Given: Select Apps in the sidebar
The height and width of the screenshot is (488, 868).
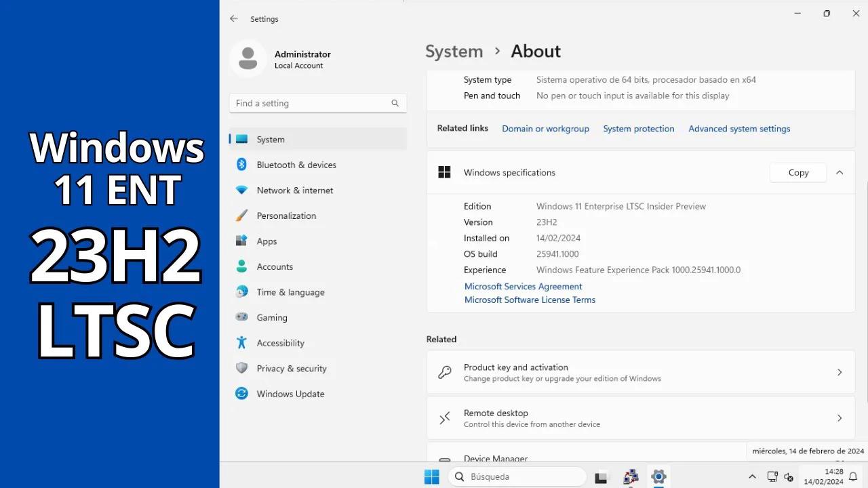Looking at the screenshot, I should [x=267, y=241].
